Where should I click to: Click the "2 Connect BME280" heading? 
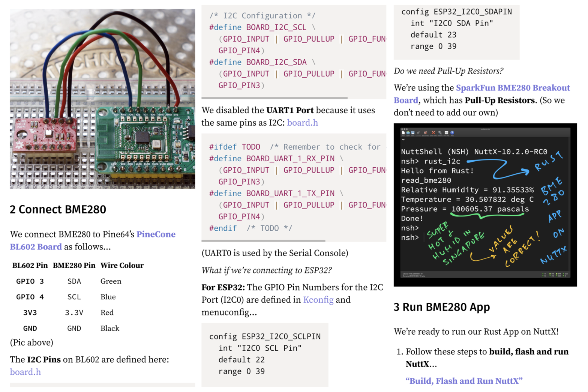pyautogui.click(x=58, y=209)
